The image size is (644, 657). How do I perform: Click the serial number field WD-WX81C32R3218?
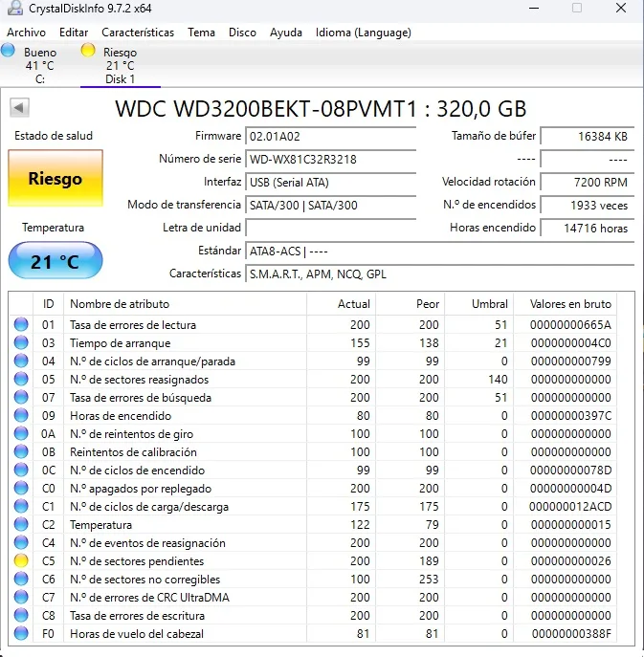point(331,159)
